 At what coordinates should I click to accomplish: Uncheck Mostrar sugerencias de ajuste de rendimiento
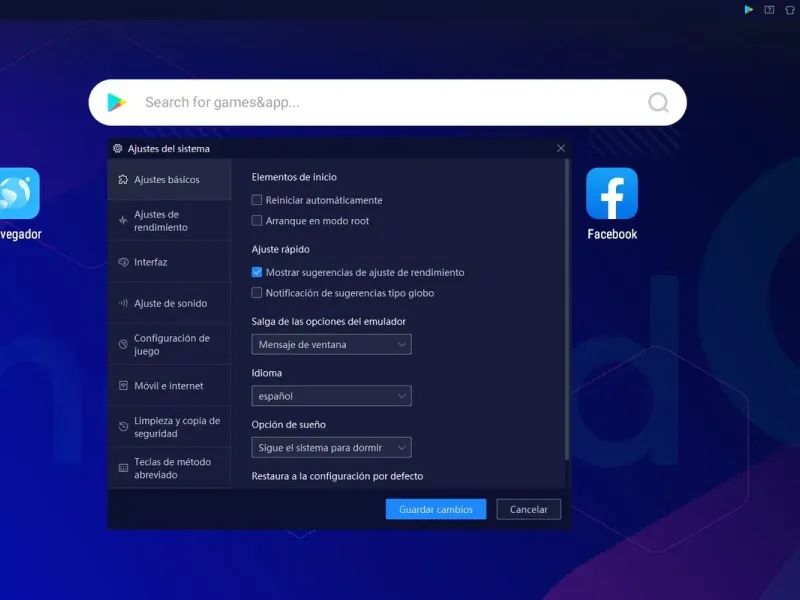(x=257, y=272)
